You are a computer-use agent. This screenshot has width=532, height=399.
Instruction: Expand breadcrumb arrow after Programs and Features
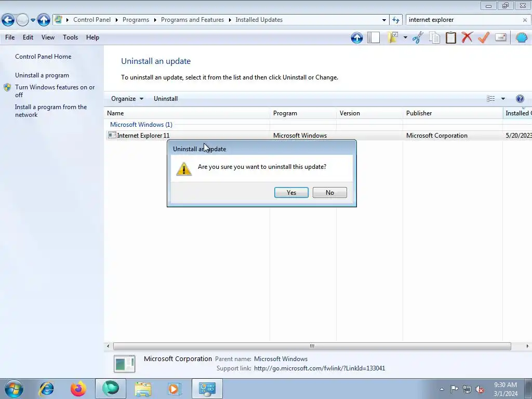(x=230, y=20)
